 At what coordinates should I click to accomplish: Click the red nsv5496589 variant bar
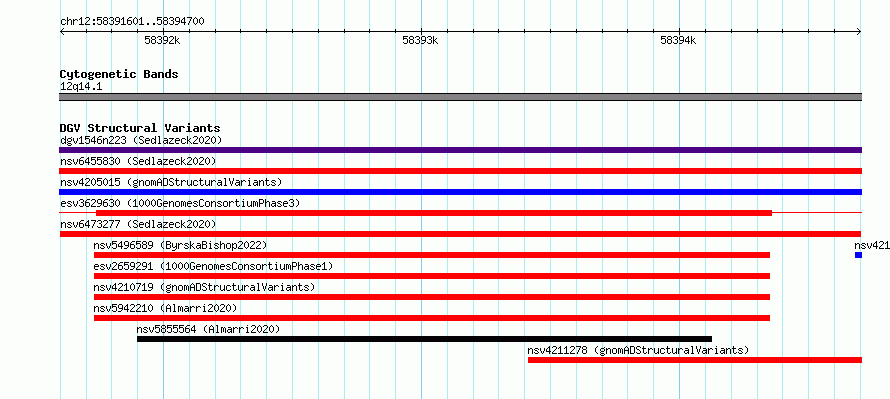tap(431, 255)
